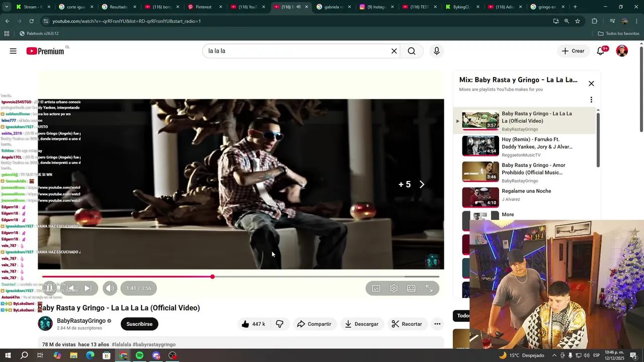Open the zoom magnifier in address bar
The image size is (644, 362).
[567, 21]
